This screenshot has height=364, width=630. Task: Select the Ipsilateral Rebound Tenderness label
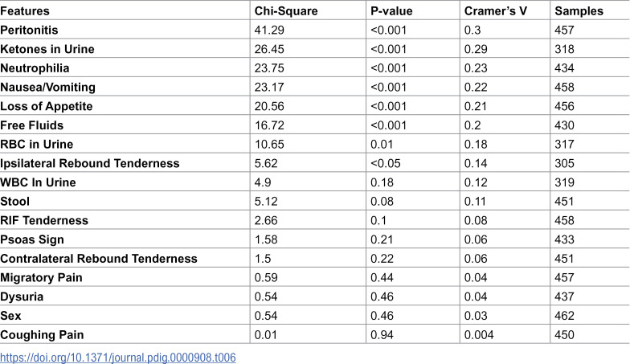90,163
